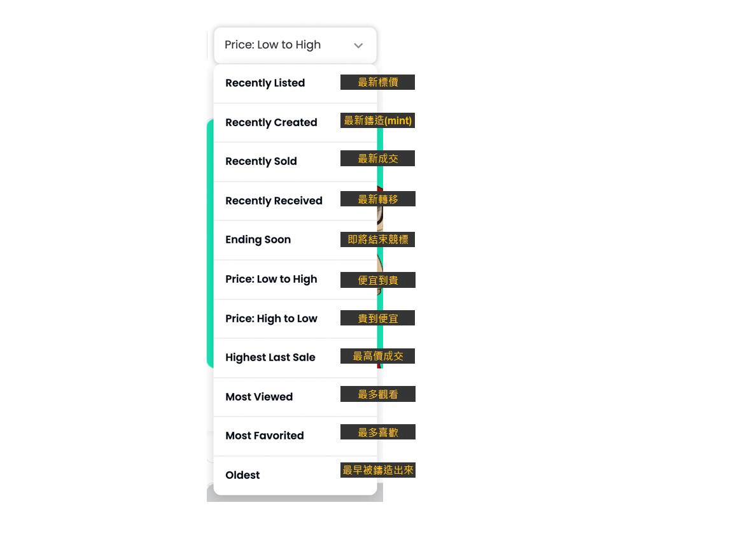Select the Oldest sort option

(295, 476)
